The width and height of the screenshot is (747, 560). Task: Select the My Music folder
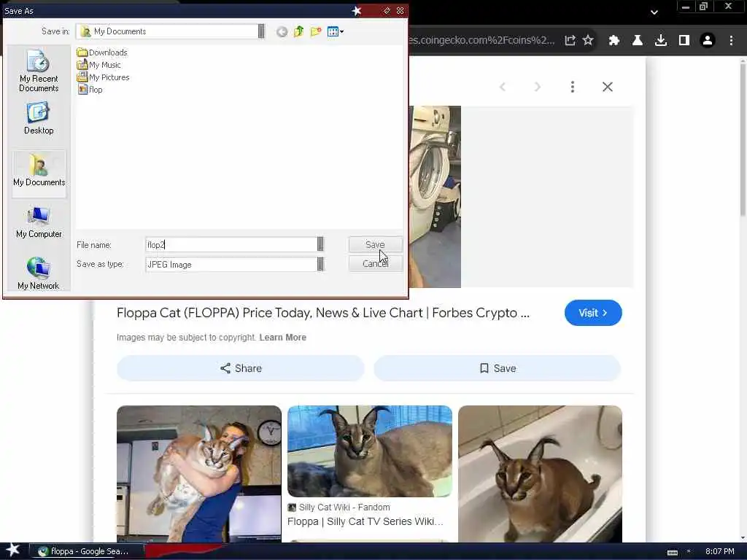click(99, 65)
